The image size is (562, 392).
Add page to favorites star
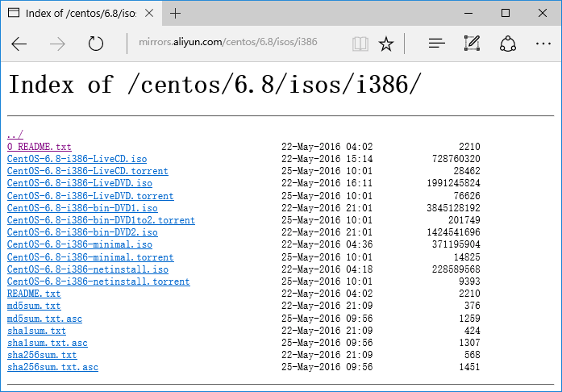tap(386, 44)
